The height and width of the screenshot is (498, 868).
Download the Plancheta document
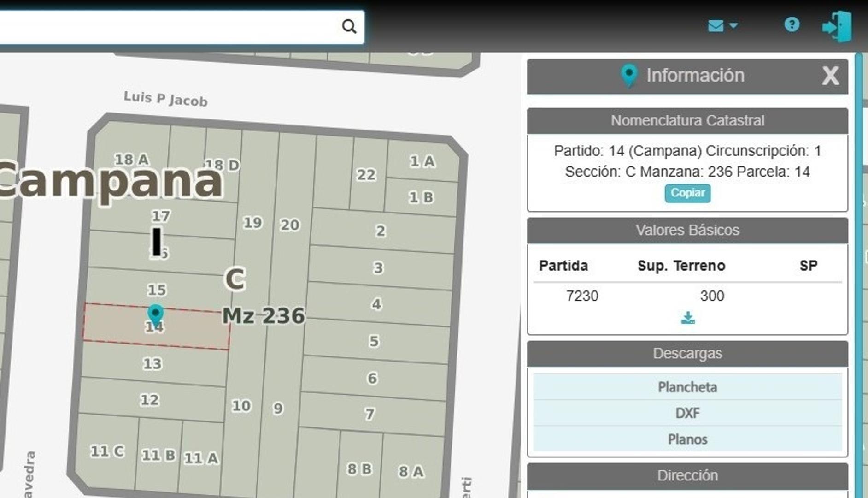(x=687, y=387)
